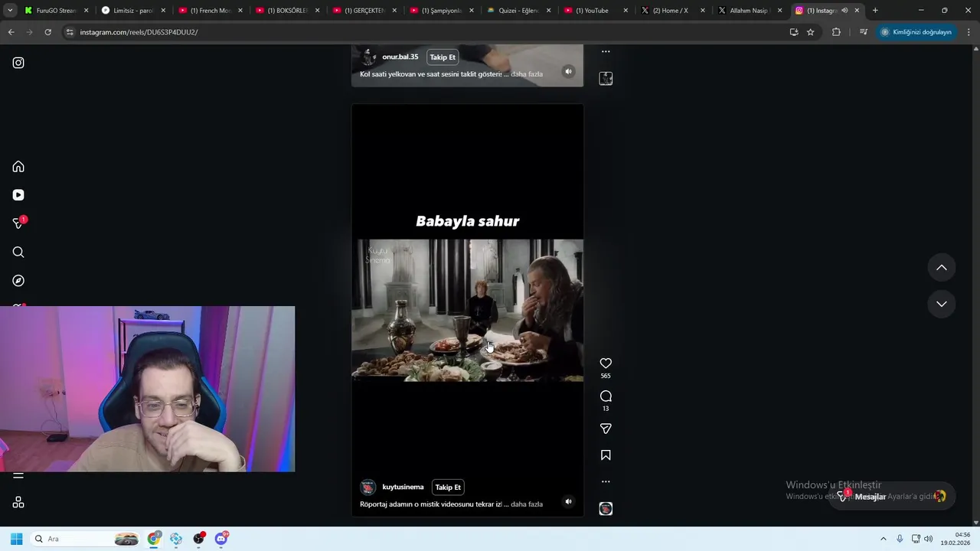Screen dimensions: 980x551
Task: Switch to the Allahım Nasip X tab
Action: coord(750,11)
